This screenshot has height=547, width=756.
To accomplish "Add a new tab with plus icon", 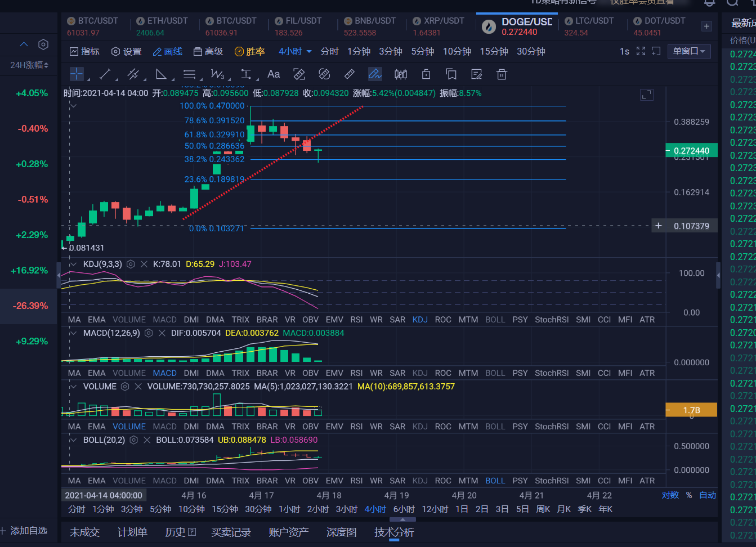I will [707, 26].
